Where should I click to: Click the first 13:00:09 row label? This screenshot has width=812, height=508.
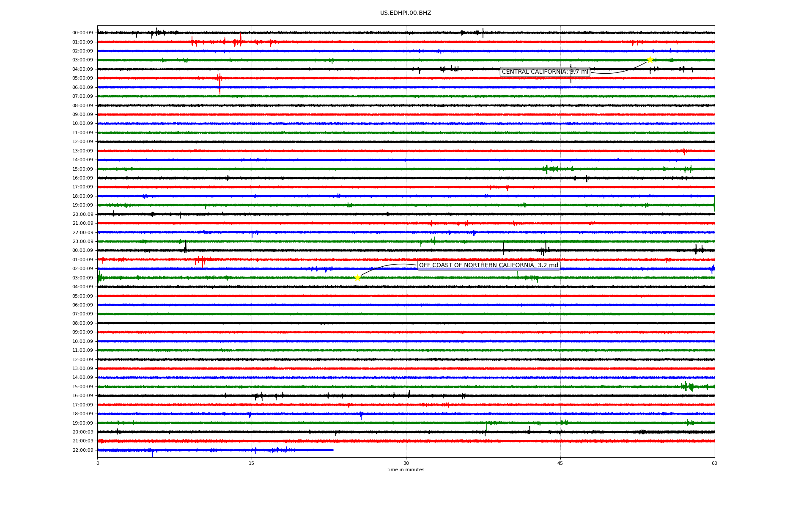pos(82,151)
